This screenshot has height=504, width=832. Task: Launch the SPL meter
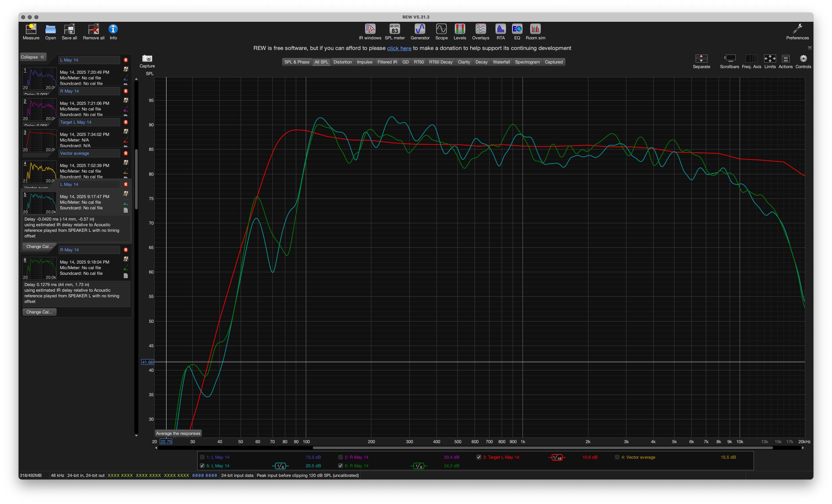click(394, 32)
